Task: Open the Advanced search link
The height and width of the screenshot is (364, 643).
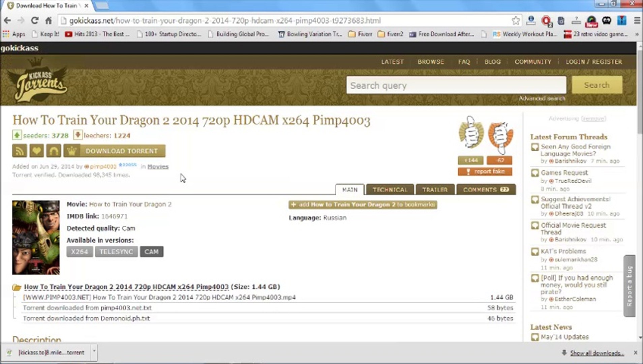Action: [542, 98]
